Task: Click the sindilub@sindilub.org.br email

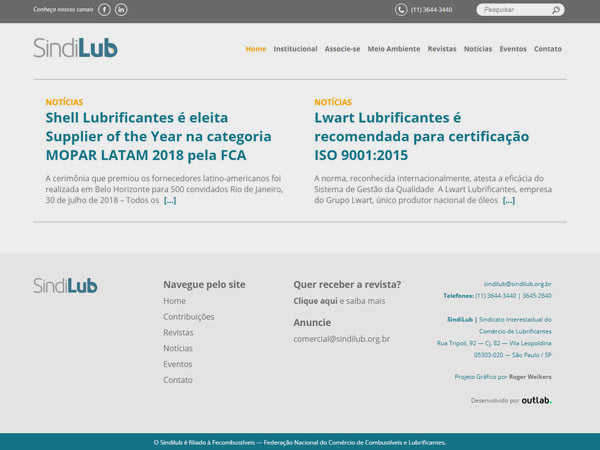Action: [x=517, y=284]
